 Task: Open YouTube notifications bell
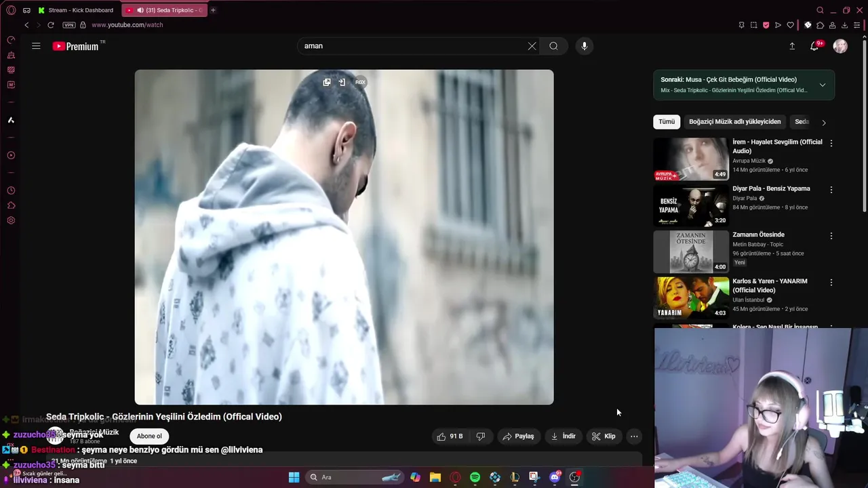pyautogui.click(x=815, y=46)
